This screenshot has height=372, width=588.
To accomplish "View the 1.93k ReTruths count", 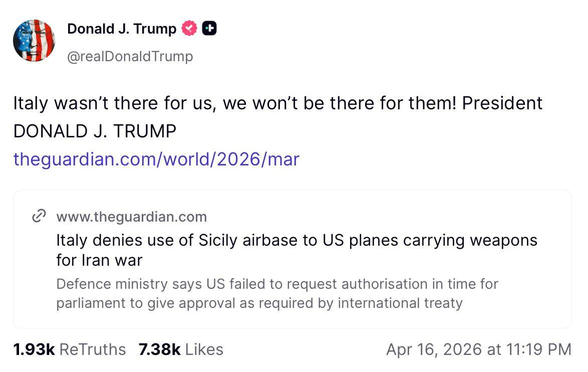I will (x=34, y=349).
